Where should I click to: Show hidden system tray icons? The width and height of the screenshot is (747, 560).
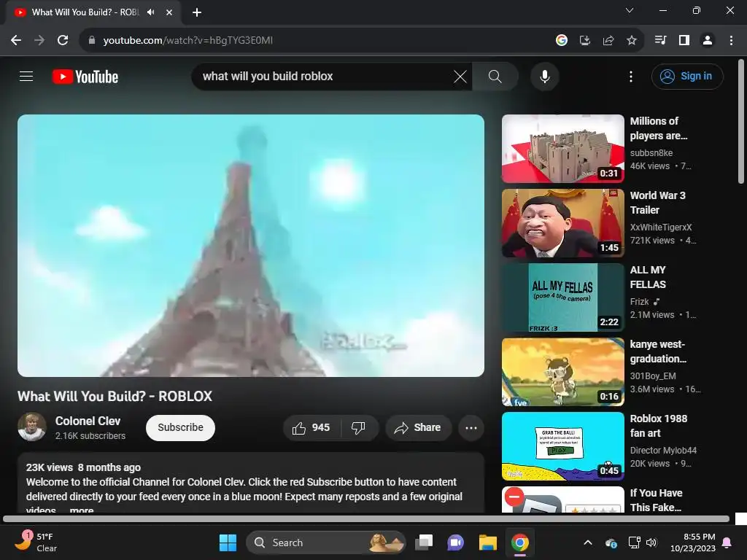(588, 542)
